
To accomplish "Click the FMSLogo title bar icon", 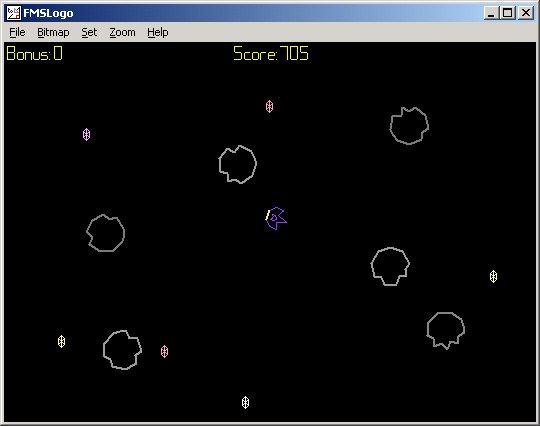I will (x=14, y=13).
